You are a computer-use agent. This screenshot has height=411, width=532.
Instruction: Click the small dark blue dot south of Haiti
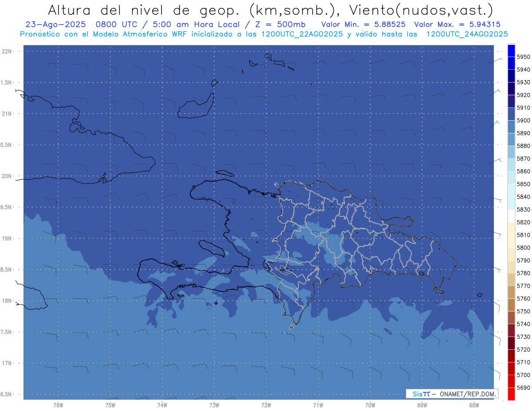pyautogui.click(x=215, y=303)
